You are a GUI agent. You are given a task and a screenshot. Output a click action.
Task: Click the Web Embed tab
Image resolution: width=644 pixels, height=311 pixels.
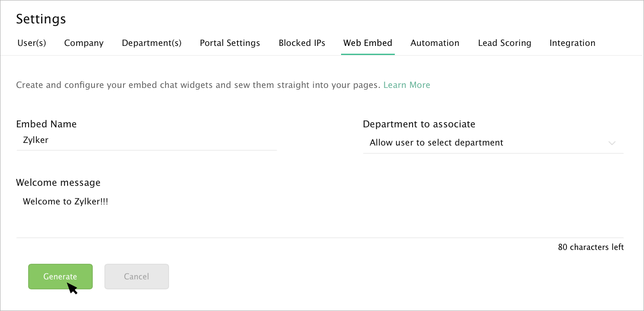pyautogui.click(x=368, y=43)
